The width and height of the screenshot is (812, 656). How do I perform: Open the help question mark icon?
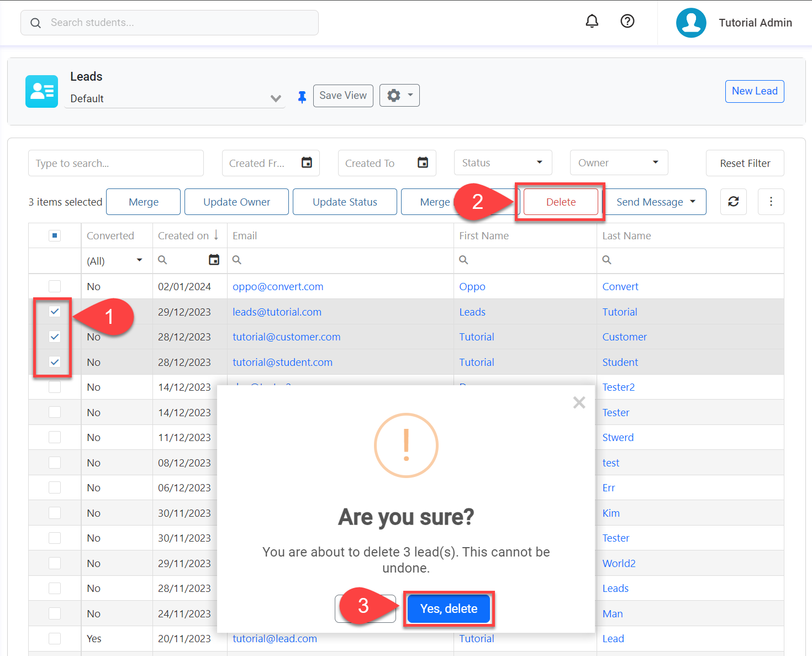[x=627, y=21]
